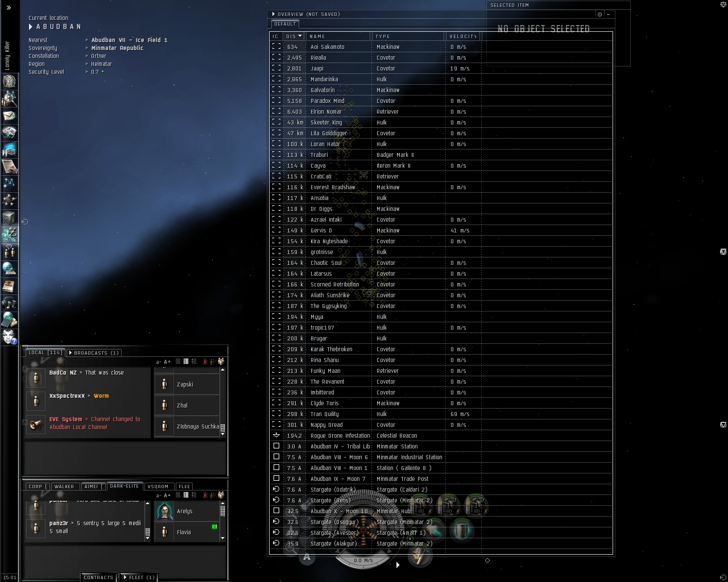Click the member list icon in Local chat
Image resolution: width=728 pixels, height=582 pixels.
(x=221, y=361)
